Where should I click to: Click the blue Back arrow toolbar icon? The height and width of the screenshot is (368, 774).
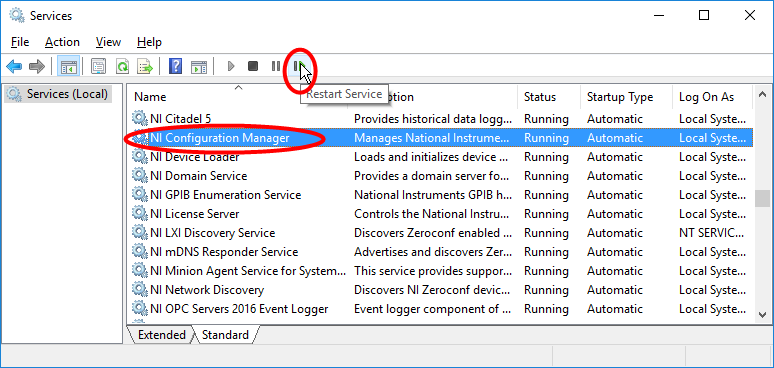click(x=14, y=66)
